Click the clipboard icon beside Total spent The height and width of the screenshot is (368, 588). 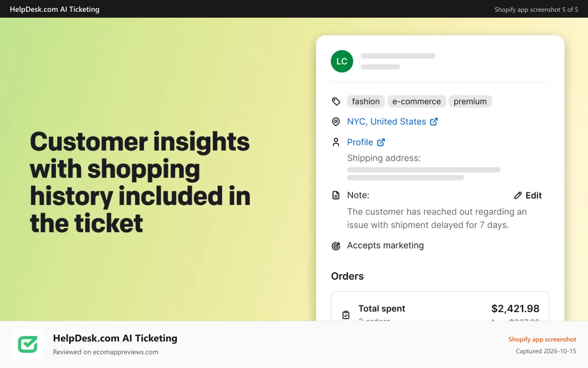click(x=346, y=315)
